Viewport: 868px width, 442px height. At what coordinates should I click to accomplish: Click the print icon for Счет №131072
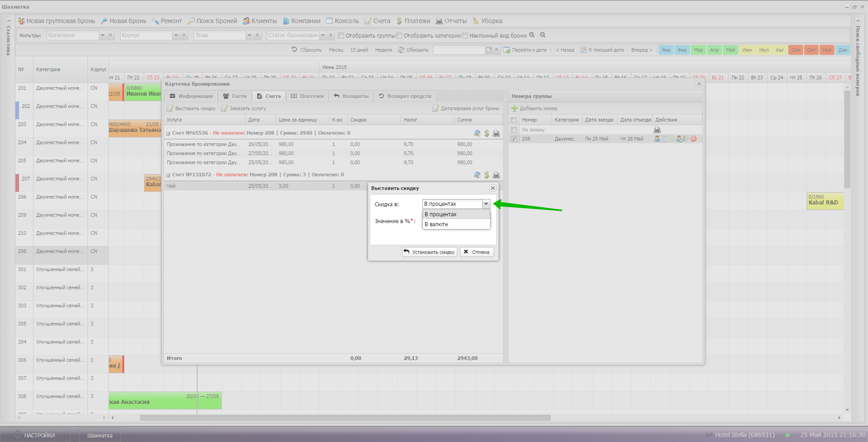tap(496, 175)
